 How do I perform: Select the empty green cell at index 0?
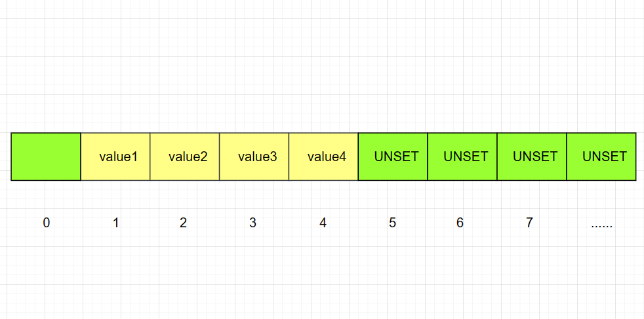pos(46,156)
